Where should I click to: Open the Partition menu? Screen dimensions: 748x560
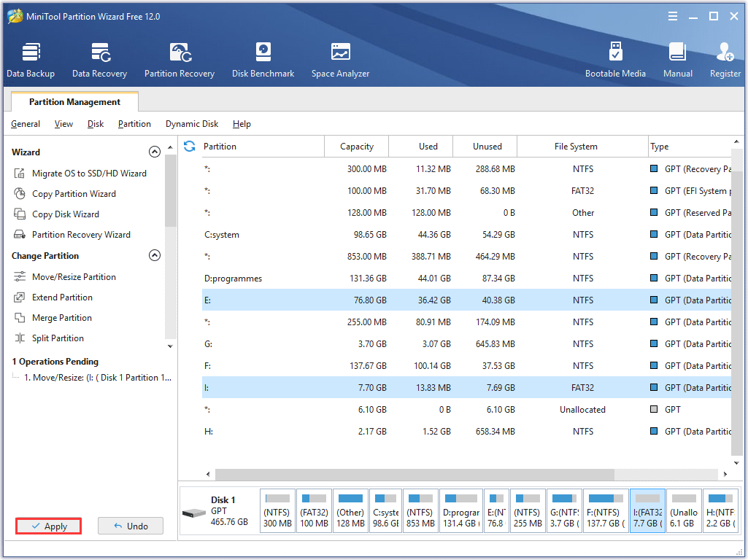tap(134, 124)
